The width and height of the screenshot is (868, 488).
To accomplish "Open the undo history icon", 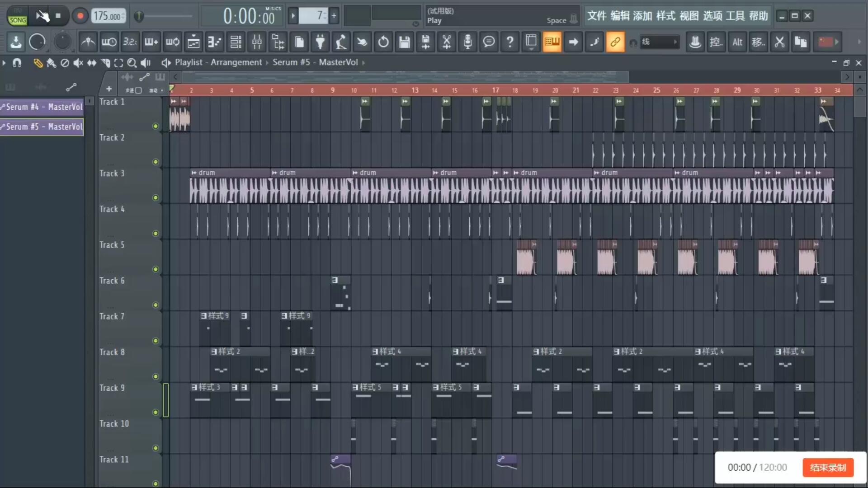I will pos(383,42).
